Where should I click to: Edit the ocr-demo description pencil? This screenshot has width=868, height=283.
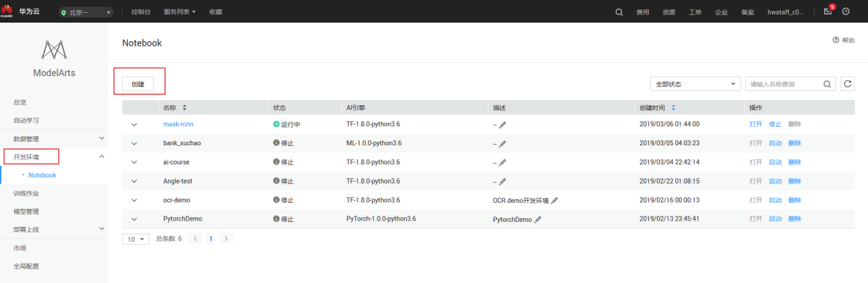(x=555, y=200)
